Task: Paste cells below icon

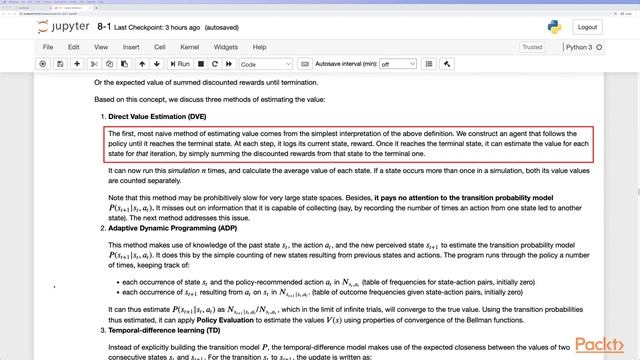Action: 124,64
